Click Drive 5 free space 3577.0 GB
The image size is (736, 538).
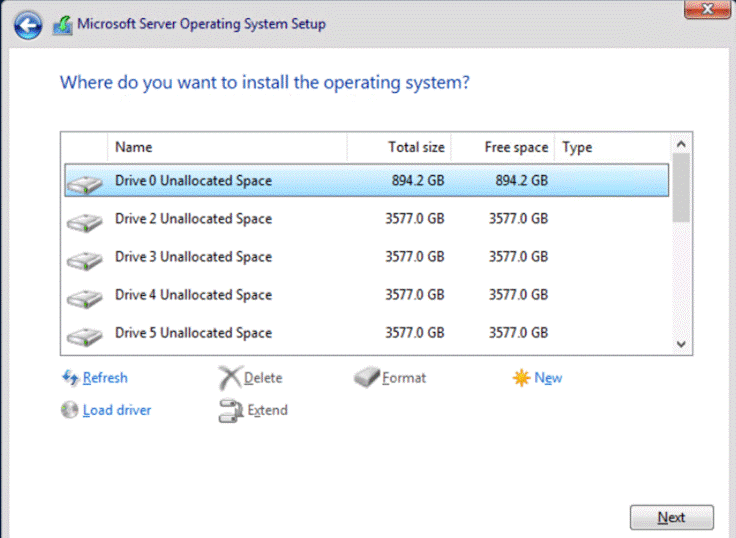518,333
